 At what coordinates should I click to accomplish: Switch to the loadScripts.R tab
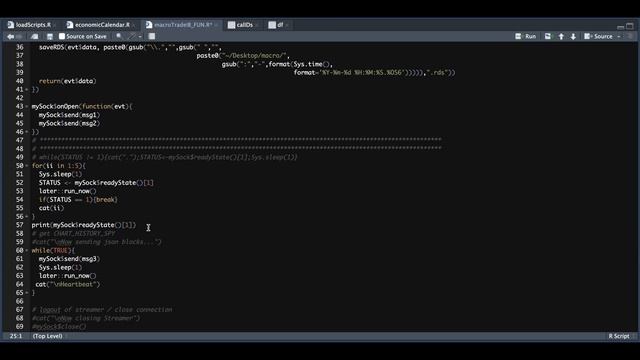(x=30, y=25)
